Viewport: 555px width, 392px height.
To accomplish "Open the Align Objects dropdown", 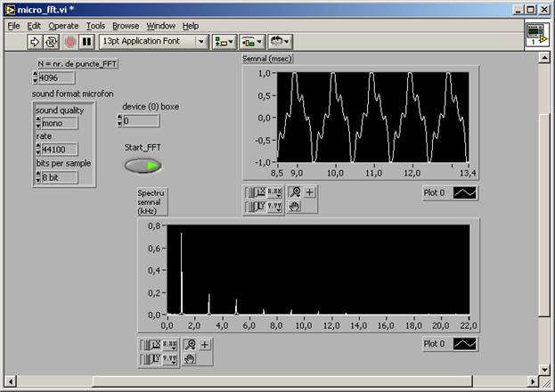I will coord(224,41).
